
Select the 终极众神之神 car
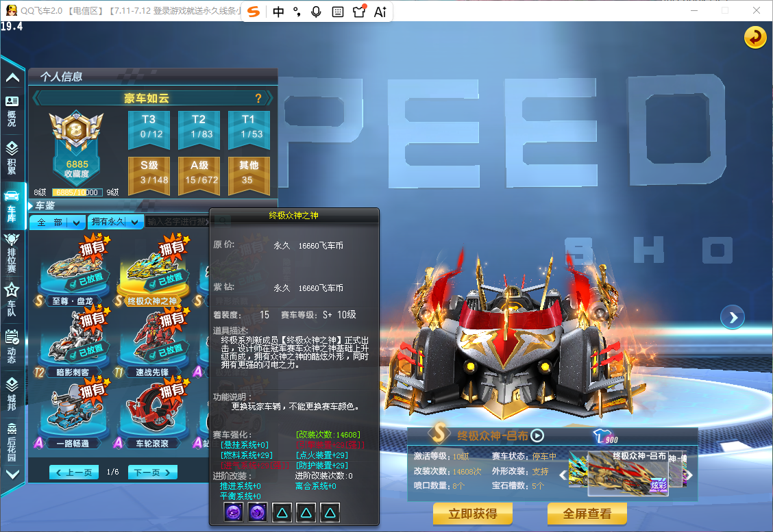click(152, 270)
